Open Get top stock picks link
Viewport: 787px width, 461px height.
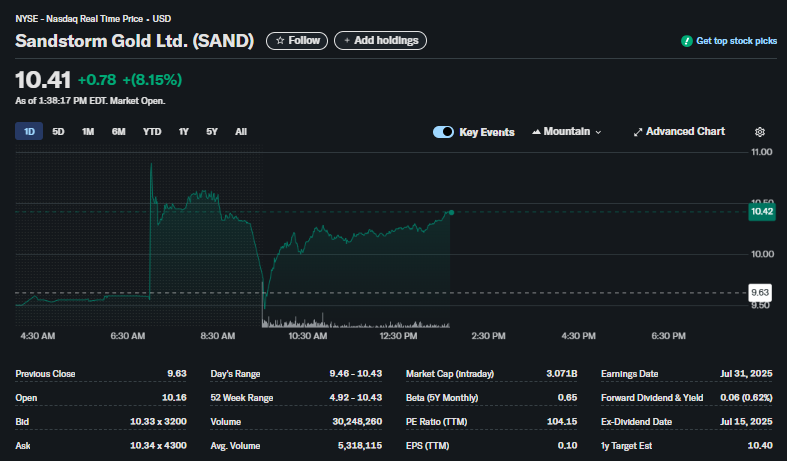pos(736,41)
